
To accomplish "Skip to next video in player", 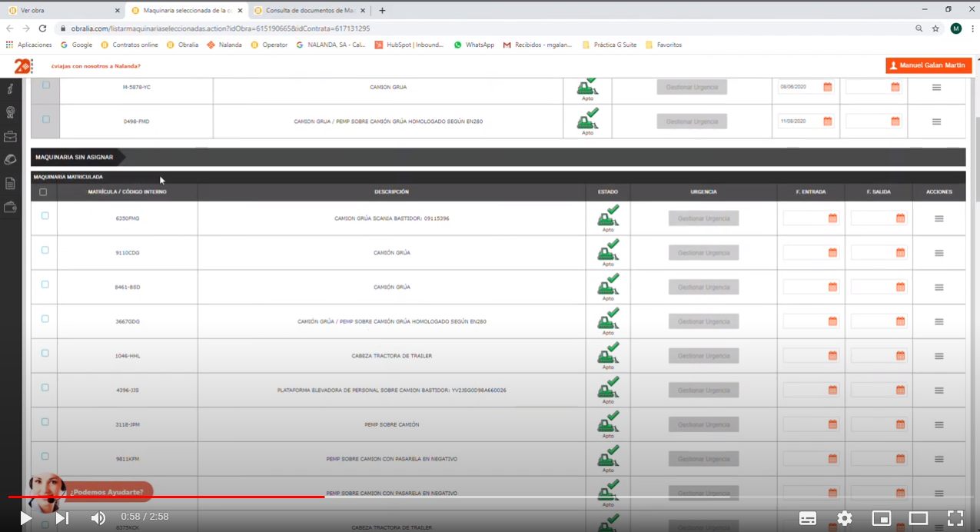I will click(62, 518).
